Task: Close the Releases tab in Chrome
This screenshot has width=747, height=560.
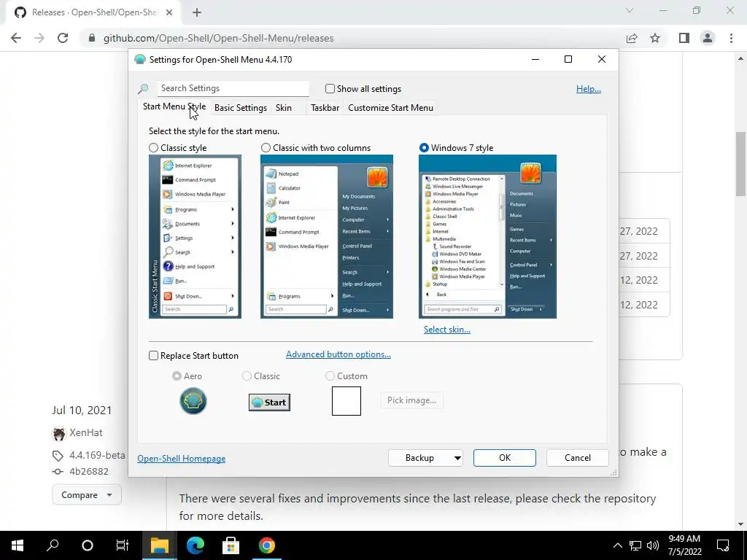Action: 169,12
